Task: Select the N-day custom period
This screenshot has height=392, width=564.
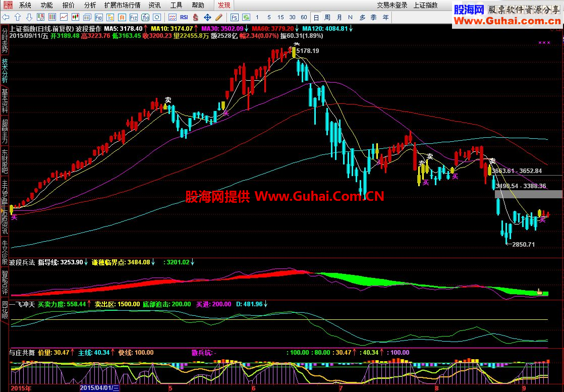Action: pos(350,17)
